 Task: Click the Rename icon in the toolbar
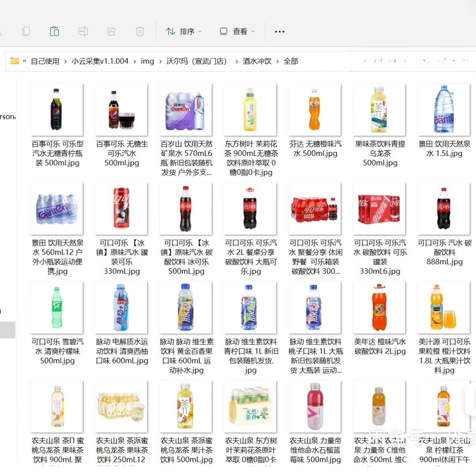pyautogui.click(x=83, y=31)
